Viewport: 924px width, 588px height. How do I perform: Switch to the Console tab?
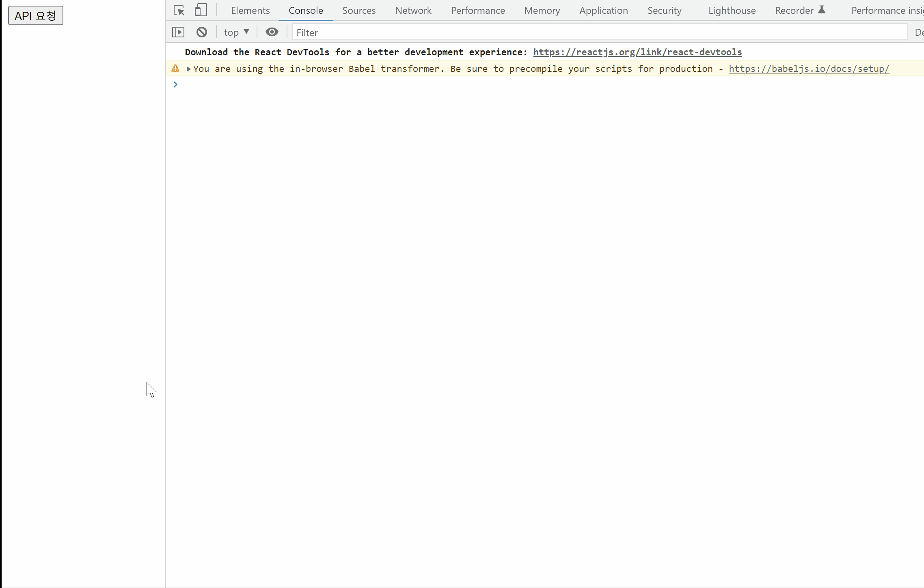[306, 11]
